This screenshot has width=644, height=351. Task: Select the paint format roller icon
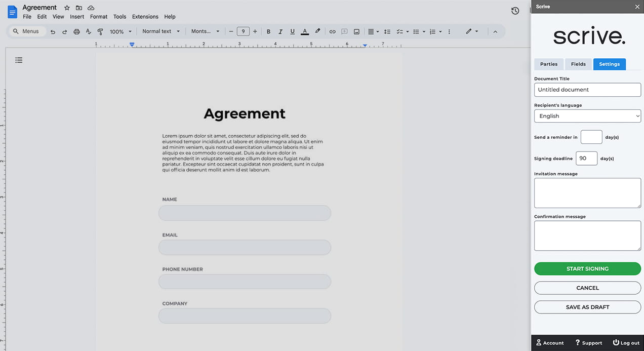pos(100,31)
